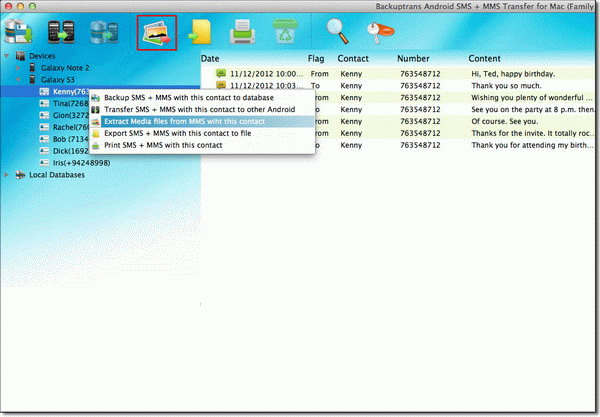This screenshot has width=600, height=417.
Task: Click the contact card icon beside Iris
Action: pos(44,163)
